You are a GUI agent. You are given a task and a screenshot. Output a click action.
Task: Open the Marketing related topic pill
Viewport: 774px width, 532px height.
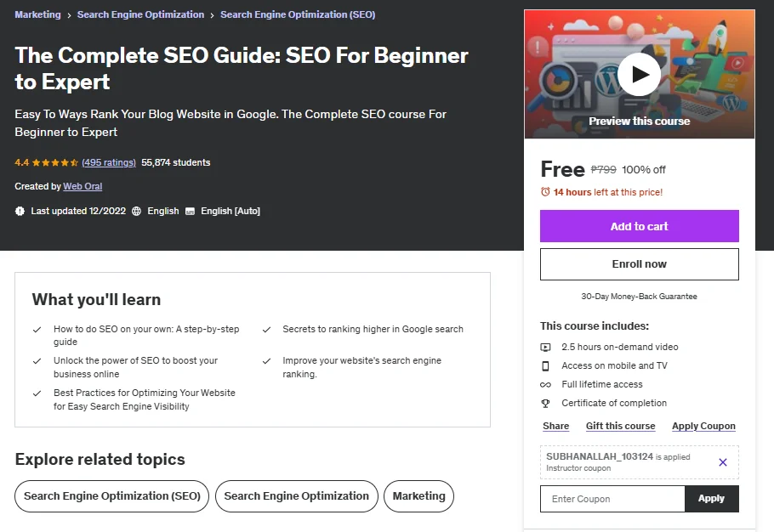point(418,496)
